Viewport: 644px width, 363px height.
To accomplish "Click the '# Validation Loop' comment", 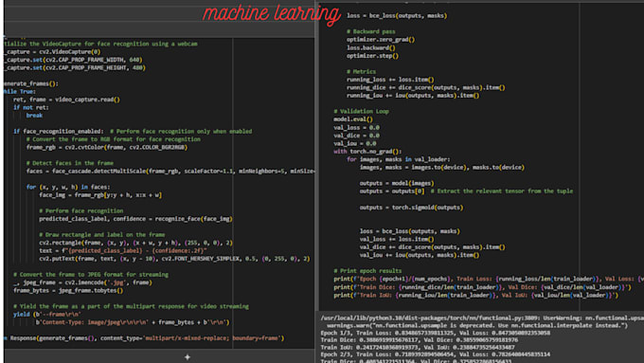I will 361,112.
